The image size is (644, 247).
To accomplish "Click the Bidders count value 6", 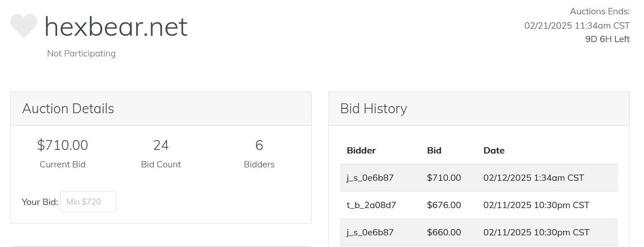I will 259,145.
